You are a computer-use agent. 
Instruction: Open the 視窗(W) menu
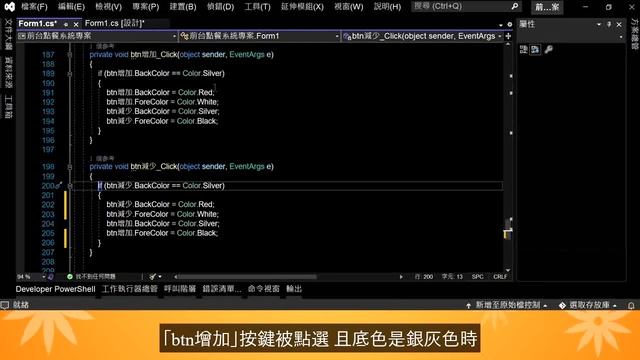pyautogui.click(x=348, y=7)
